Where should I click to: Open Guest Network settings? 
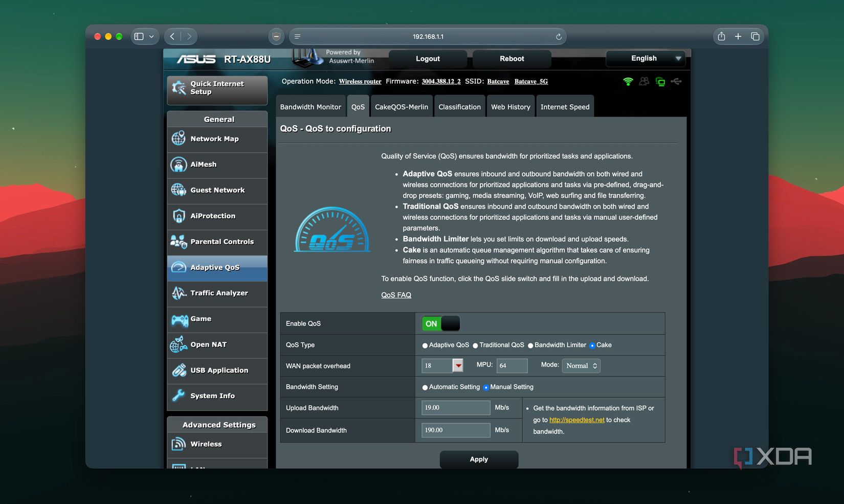pos(217,190)
